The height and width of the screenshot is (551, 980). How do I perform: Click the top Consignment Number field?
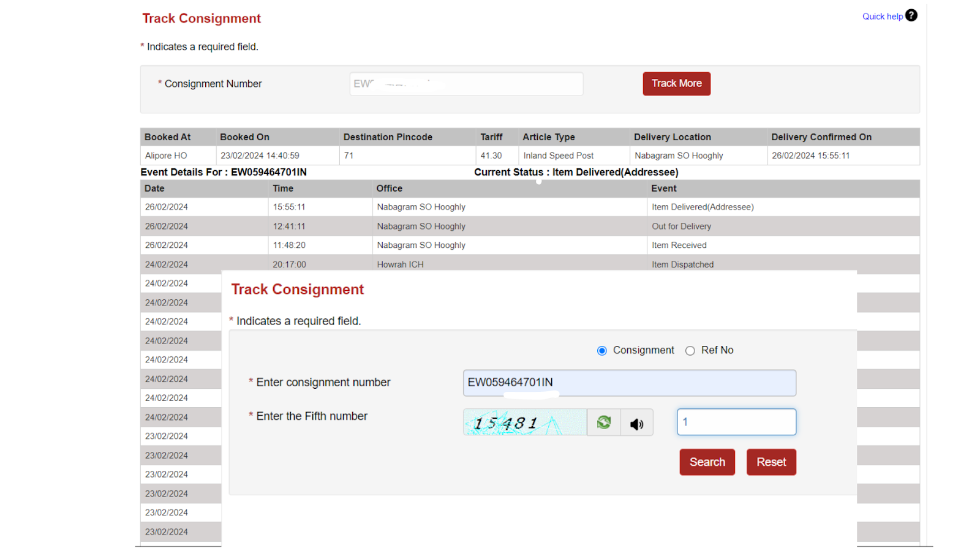point(466,84)
